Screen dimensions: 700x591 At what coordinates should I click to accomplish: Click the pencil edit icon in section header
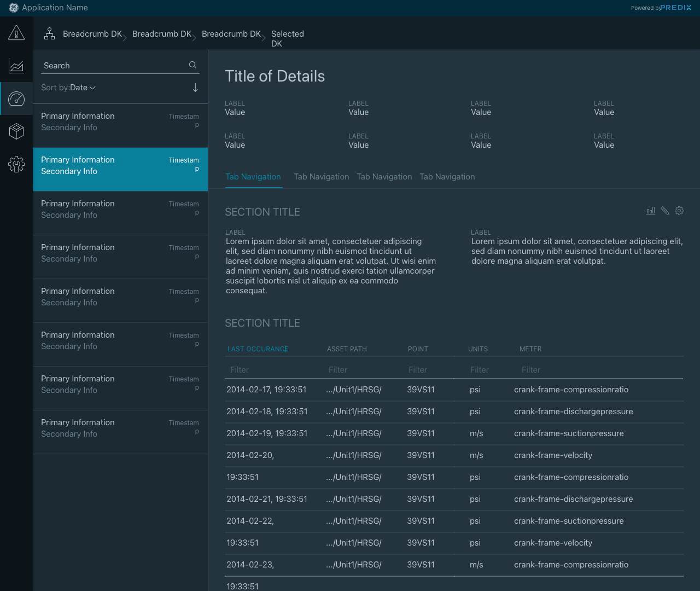coord(665,211)
